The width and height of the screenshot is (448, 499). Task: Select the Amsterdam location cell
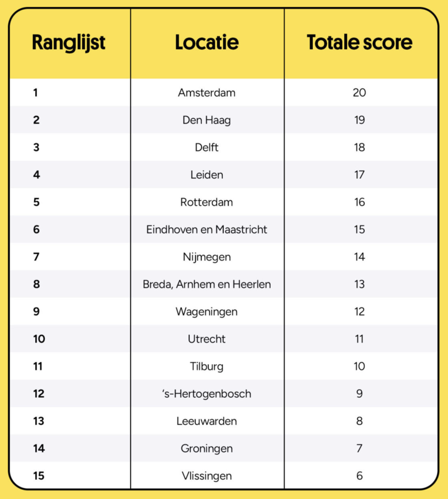(x=207, y=92)
